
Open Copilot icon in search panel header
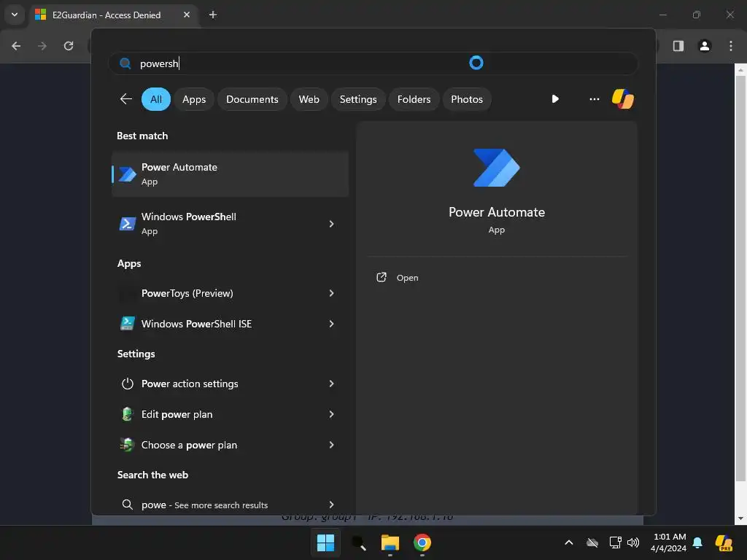623,99
